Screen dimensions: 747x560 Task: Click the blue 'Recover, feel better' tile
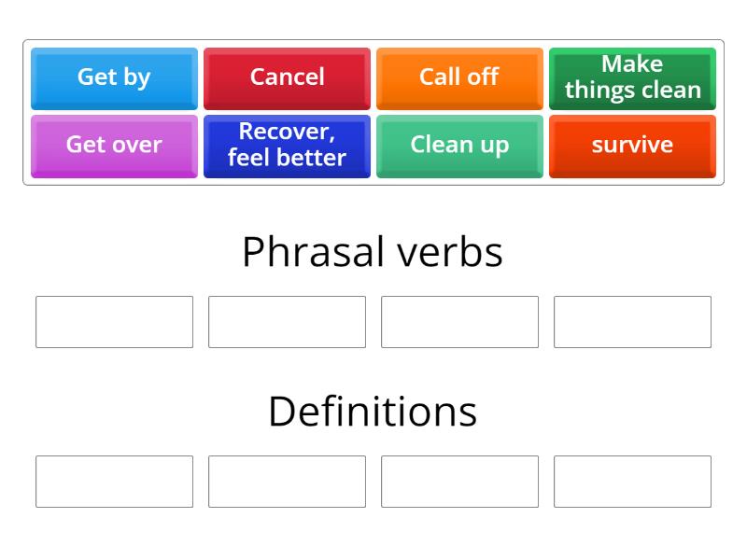[287, 146]
